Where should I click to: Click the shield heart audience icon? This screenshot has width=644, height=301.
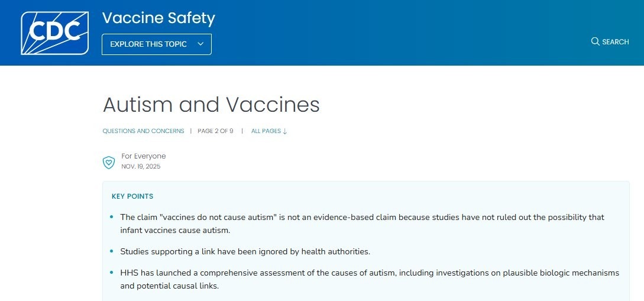tap(108, 163)
